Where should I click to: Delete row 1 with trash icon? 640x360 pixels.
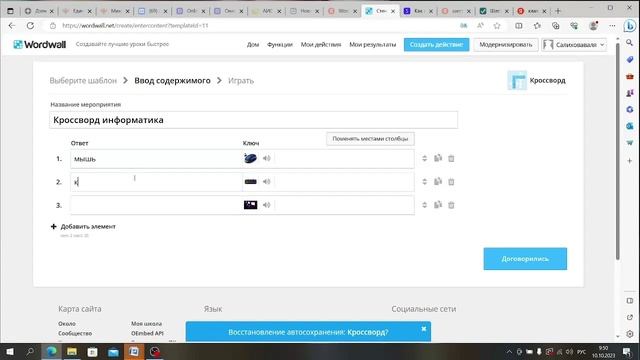tap(451, 158)
